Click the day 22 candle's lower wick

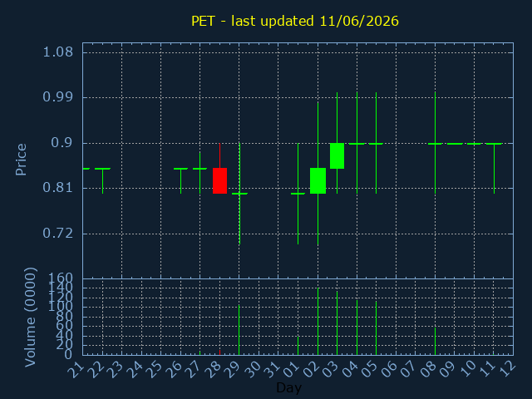103,181
